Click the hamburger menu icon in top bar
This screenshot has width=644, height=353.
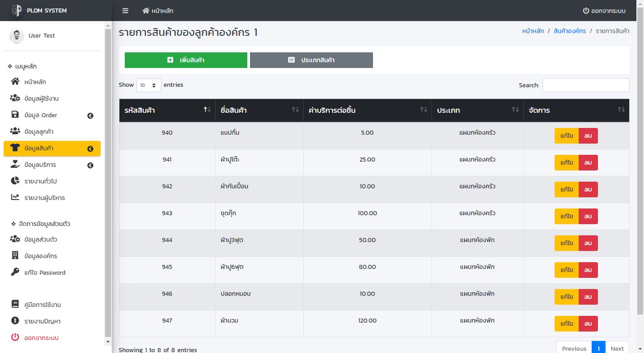(125, 11)
